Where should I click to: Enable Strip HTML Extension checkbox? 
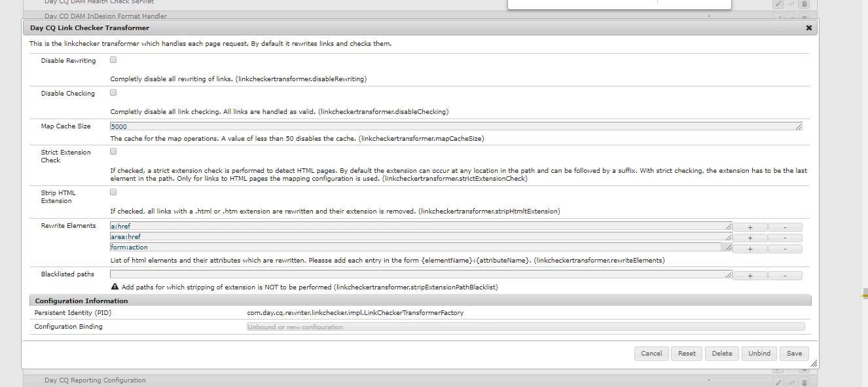click(113, 192)
